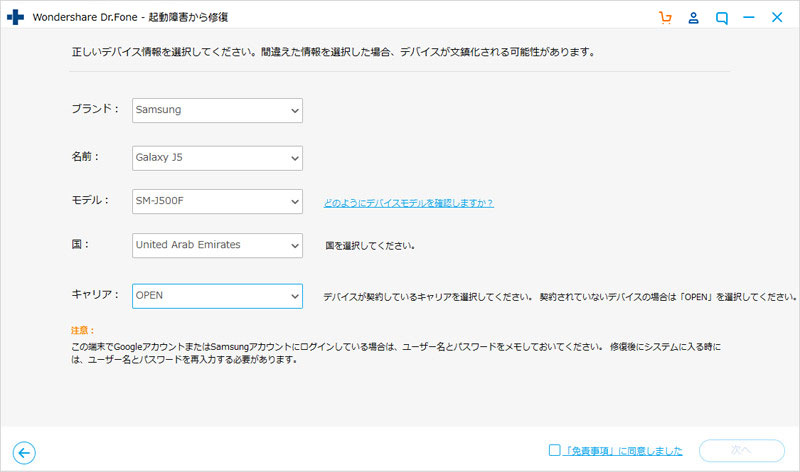The image size is (800, 472).
Task: Minimize the Dr.Fone window
Action: pyautogui.click(x=748, y=18)
